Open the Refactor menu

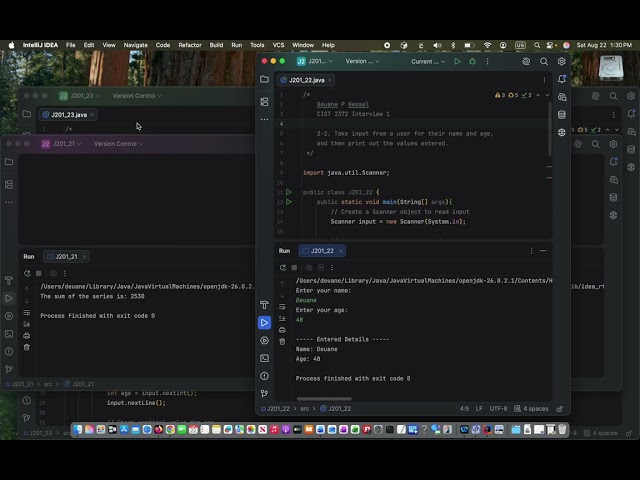point(190,45)
